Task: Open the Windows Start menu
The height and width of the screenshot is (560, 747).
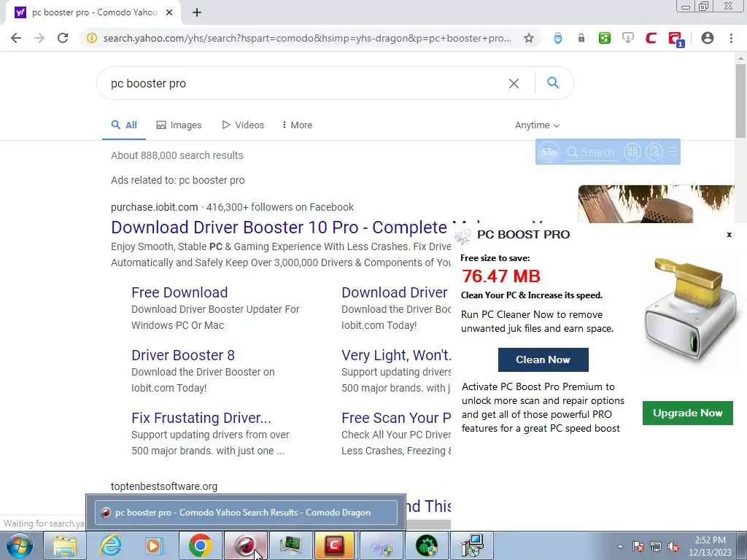Action: (x=20, y=545)
